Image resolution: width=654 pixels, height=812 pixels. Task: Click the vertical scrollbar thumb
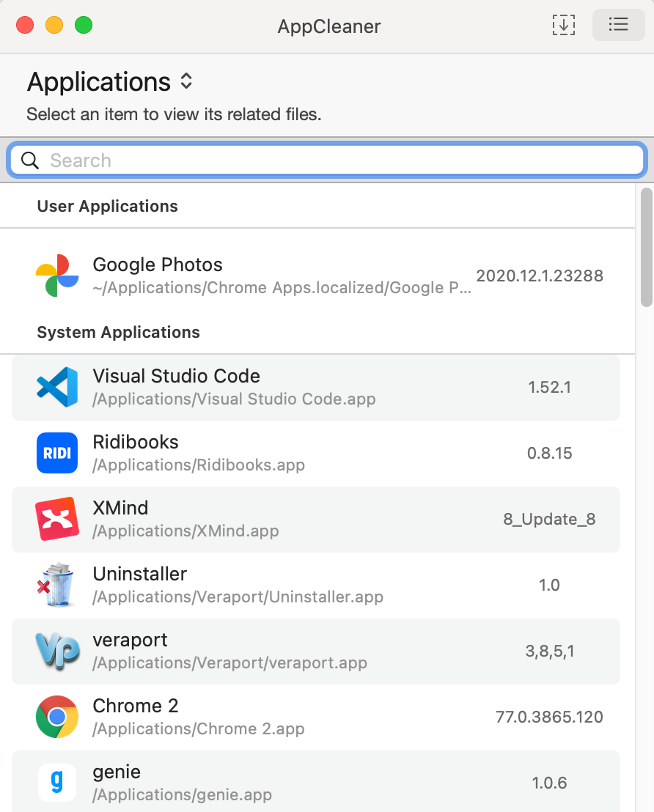pyautogui.click(x=646, y=248)
